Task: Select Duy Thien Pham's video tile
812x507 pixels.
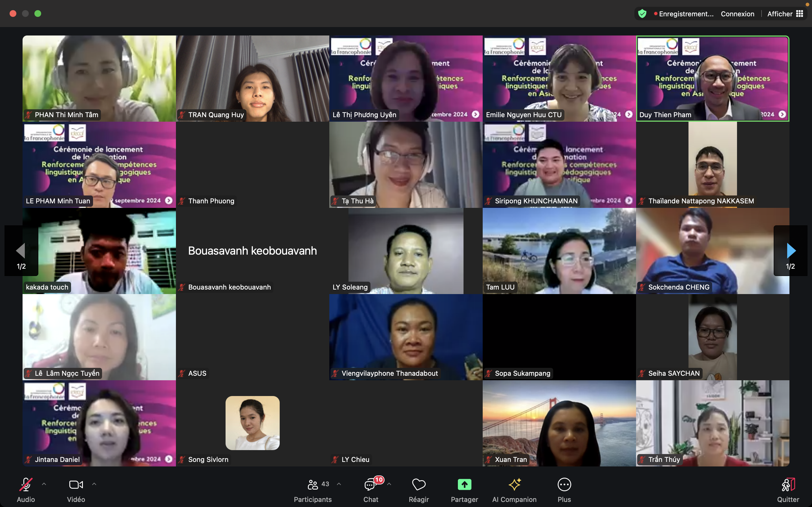Action: click(712, 79)
